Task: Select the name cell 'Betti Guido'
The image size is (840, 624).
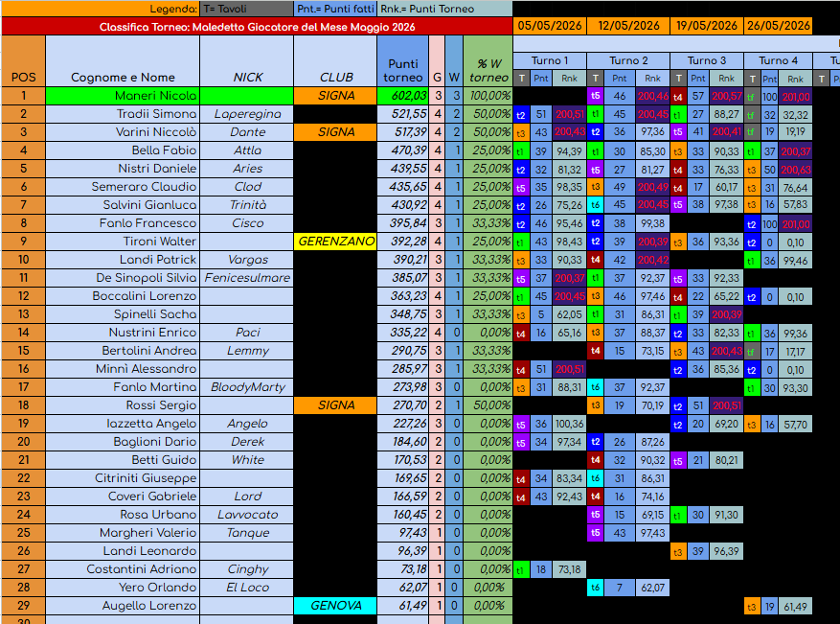Action: pyautogui.click(x=123, y=460)
